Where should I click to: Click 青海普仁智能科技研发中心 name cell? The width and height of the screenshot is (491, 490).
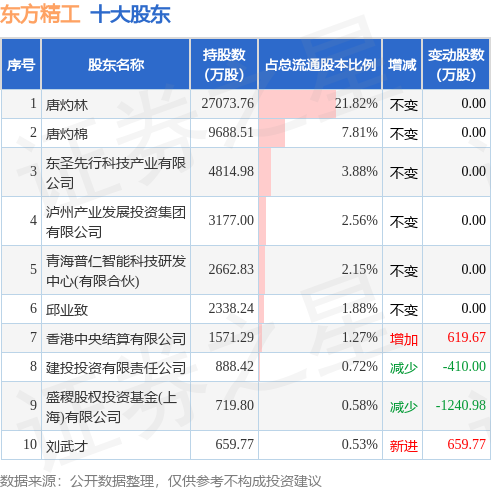click(116, 271)
